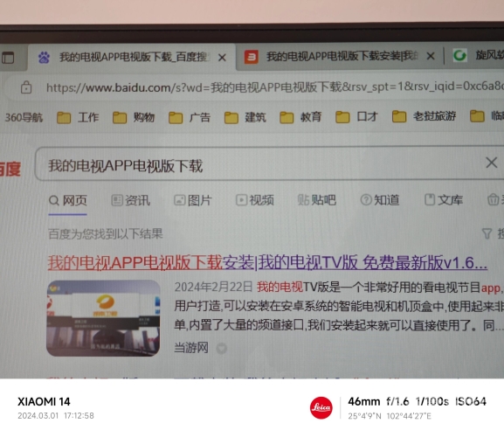Screen dimensions: 504x437
Task: Close the Baidu search tab
Action: tap(222, 58)
